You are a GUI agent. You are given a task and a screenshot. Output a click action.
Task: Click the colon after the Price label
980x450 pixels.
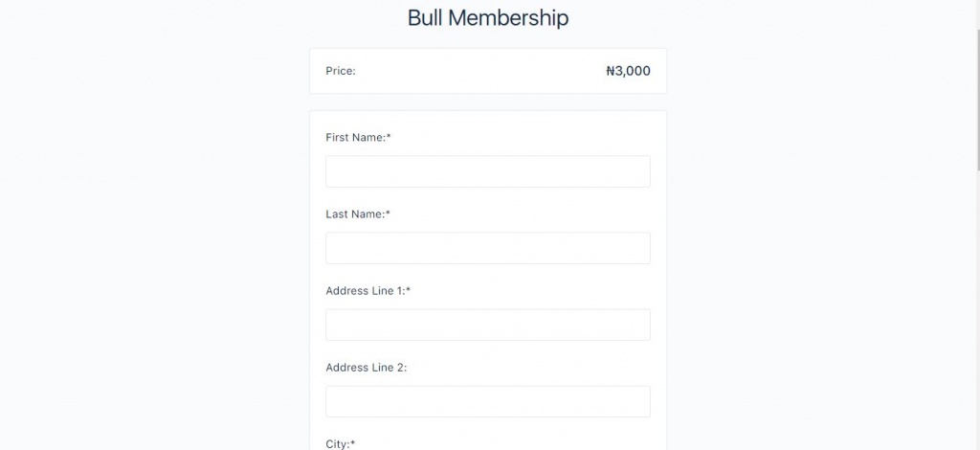coord(354,72)
